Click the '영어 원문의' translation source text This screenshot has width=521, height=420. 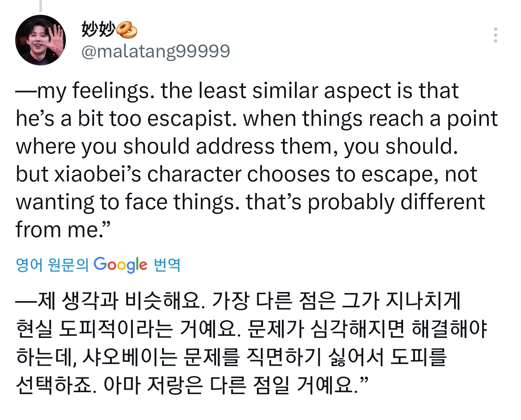coord(52,265)
